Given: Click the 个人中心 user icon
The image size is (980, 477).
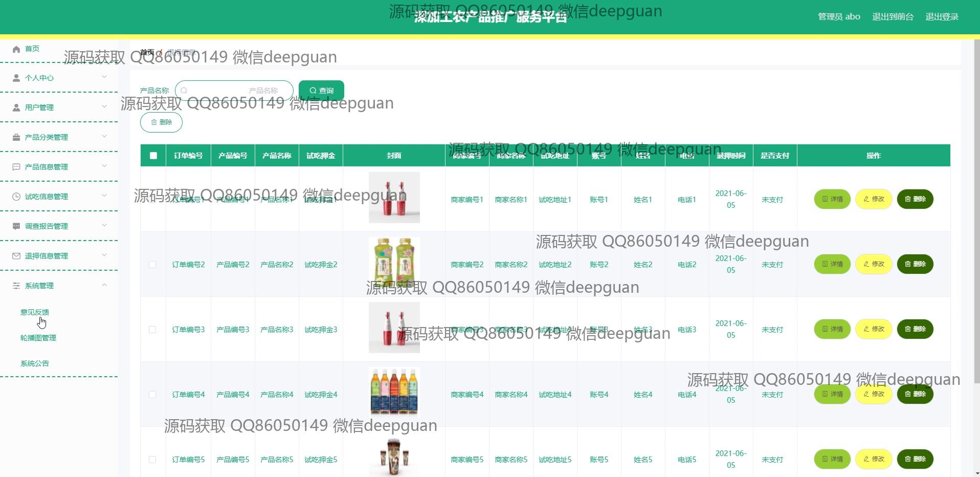Looking at the screenshot, I should point(16,78).
